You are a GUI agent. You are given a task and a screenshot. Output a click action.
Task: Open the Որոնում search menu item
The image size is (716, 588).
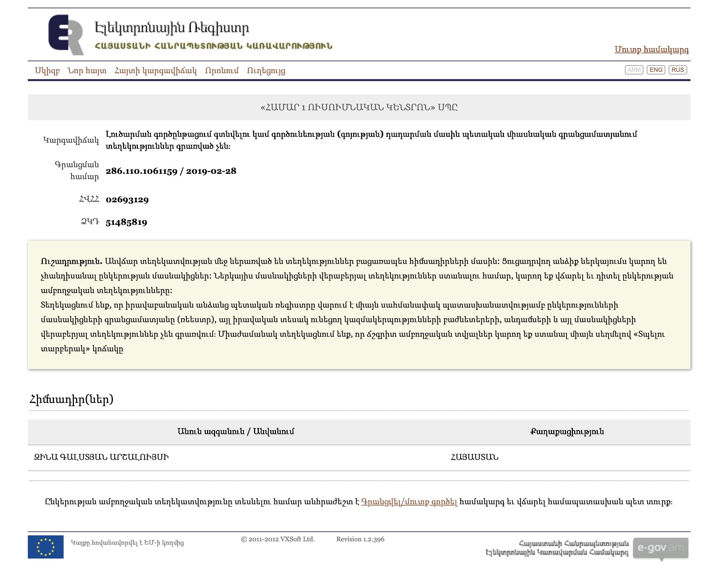pos(222,71)
